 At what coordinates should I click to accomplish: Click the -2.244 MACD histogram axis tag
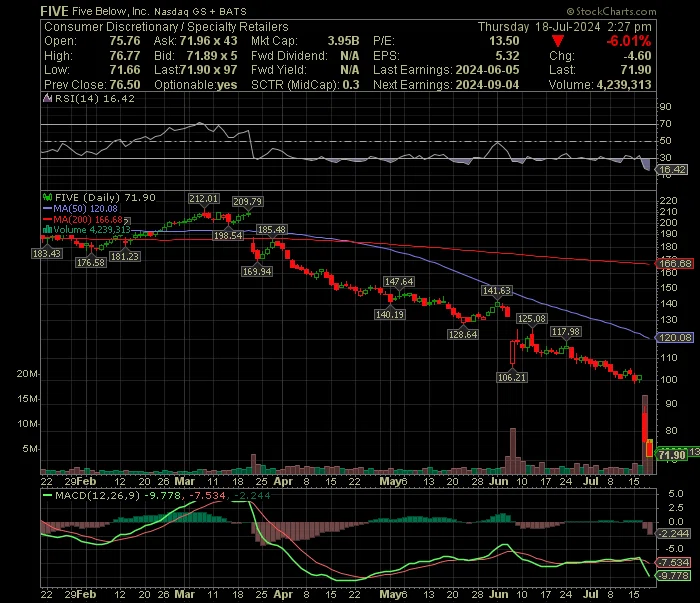(673, 533)
